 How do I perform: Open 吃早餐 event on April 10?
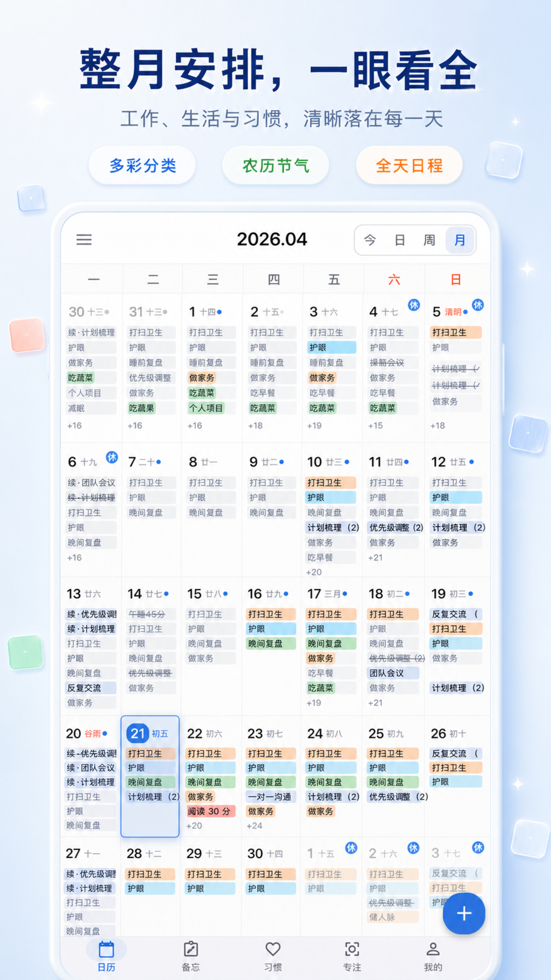[331, 558]
